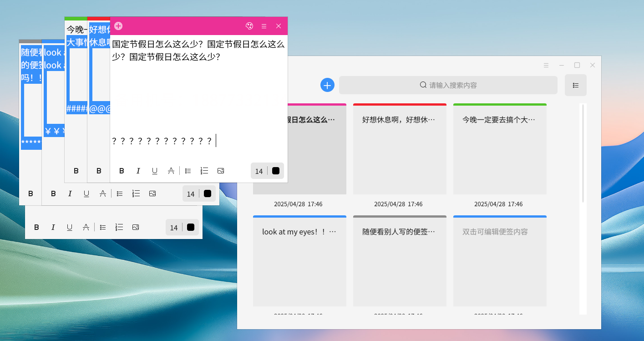The height and width of the screenshot is (341, 644).
Task: Toggle underline formatting in pink note
Action: pos(154,170)
